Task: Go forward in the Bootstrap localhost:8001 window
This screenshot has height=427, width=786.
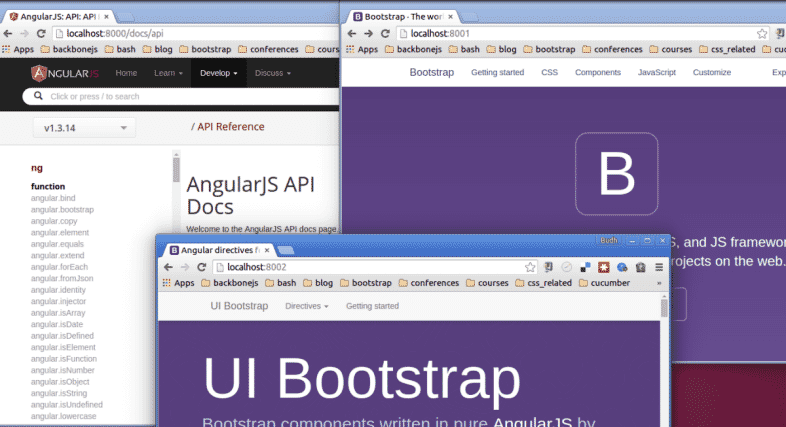Action: click(368, 34)
